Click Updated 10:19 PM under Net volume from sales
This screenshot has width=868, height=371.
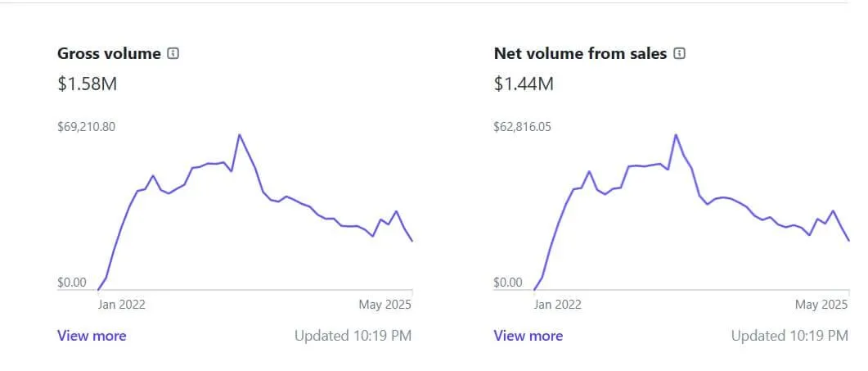coord(789,336)
